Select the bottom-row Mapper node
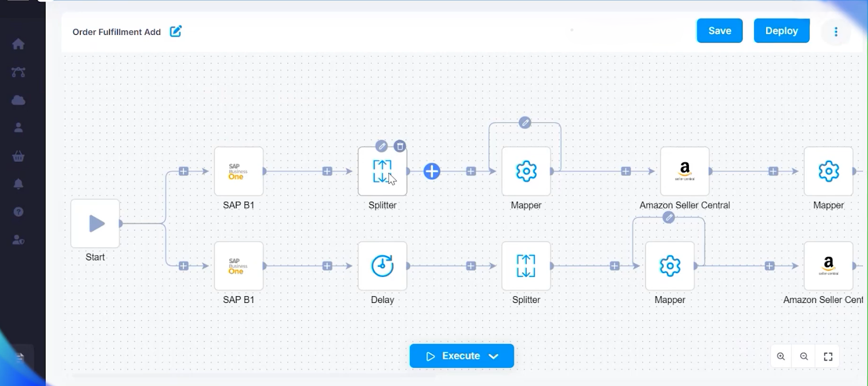This screenshot has height=386, width=868. coord(670,266)
